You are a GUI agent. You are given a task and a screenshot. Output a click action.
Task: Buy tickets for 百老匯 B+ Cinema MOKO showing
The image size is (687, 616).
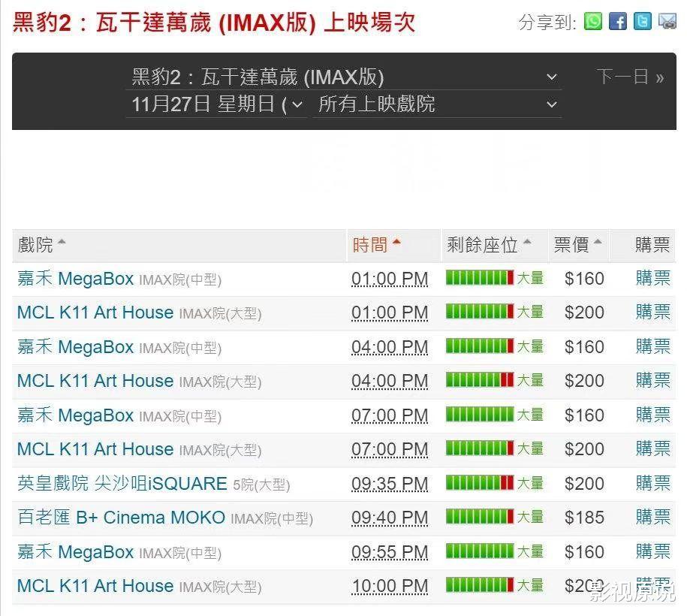tap(652, 518)
